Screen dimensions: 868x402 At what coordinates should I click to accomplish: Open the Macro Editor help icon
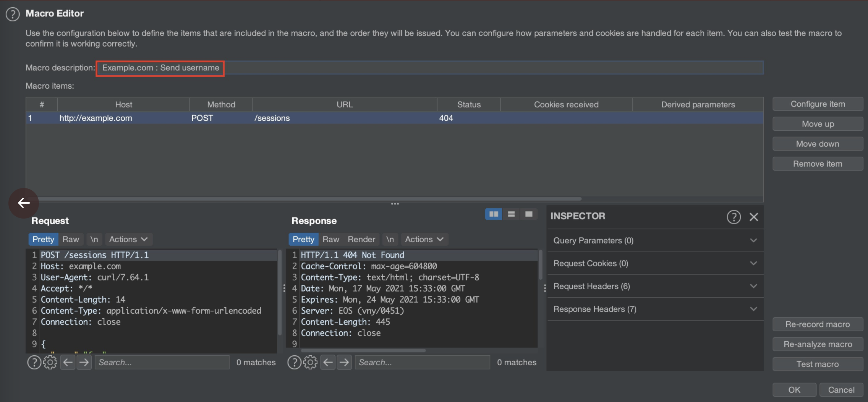point(13,14)
